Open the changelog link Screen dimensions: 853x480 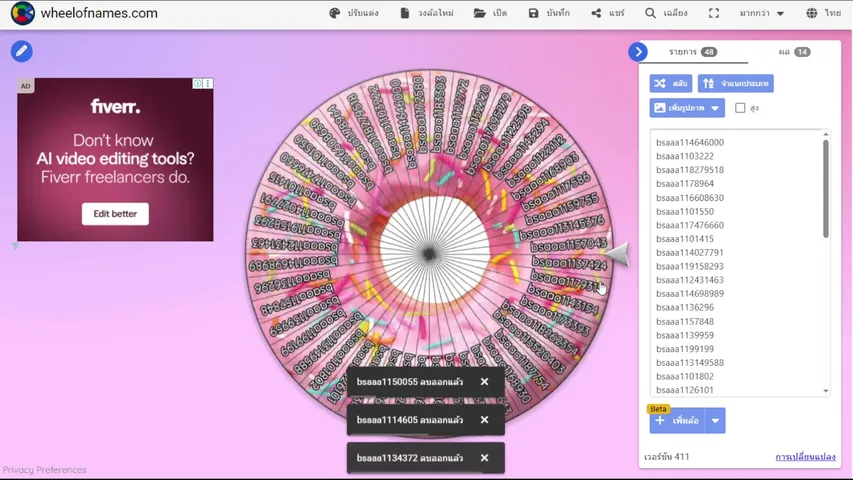[805, 457]
